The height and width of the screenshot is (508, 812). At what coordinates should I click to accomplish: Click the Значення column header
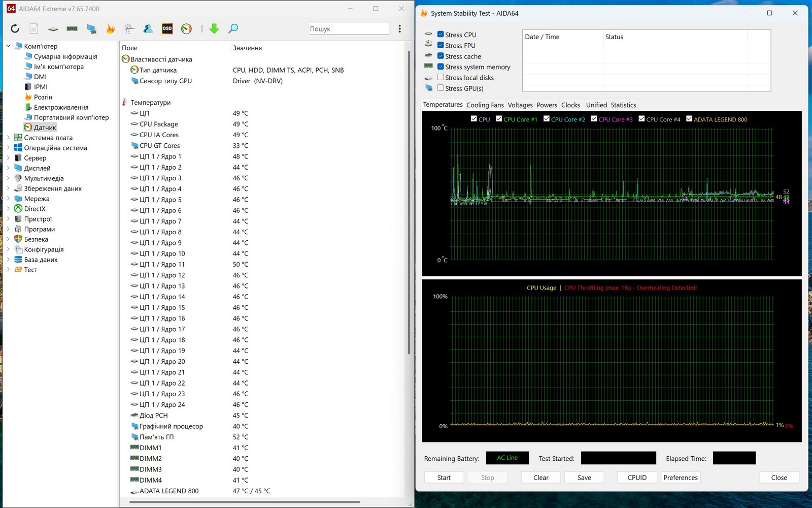click(x=247, y=48)
